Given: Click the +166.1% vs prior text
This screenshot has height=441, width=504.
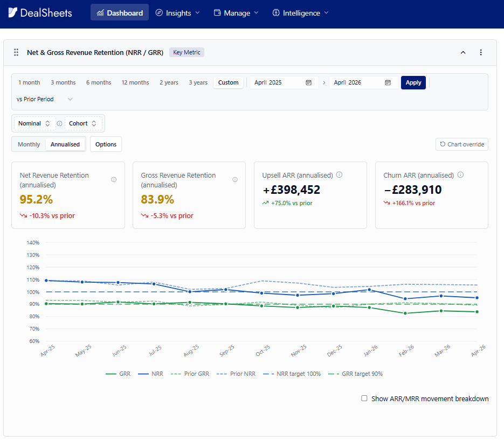Looking at the screenshot, I should pos(413,203).
